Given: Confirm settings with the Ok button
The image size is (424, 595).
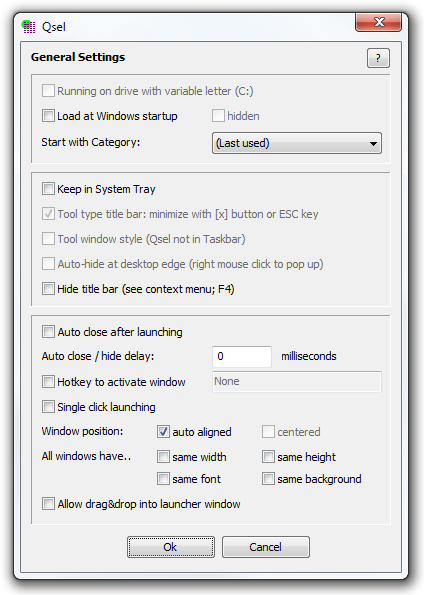Looking at the screenshot, I should click(x=171, y=547).
